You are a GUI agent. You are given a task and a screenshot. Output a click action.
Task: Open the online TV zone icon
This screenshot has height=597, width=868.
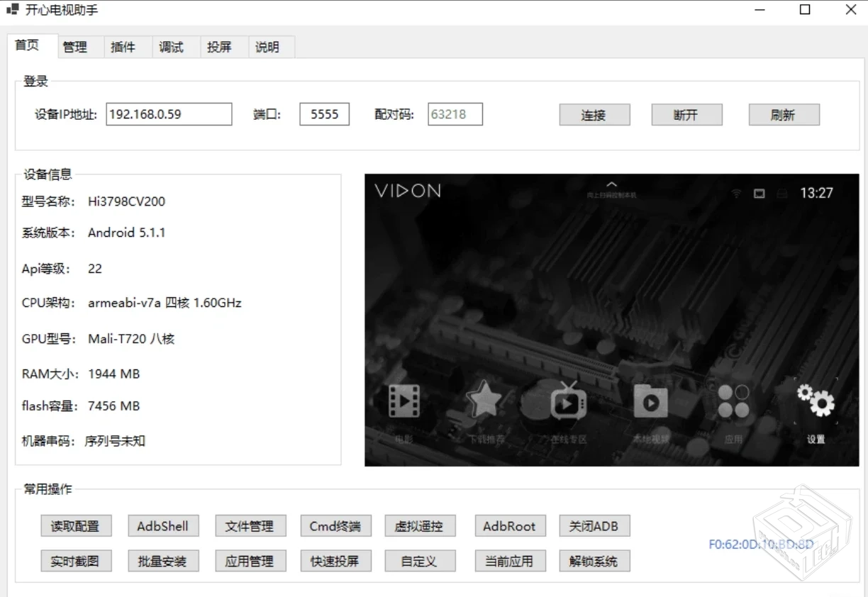(568, 401)
